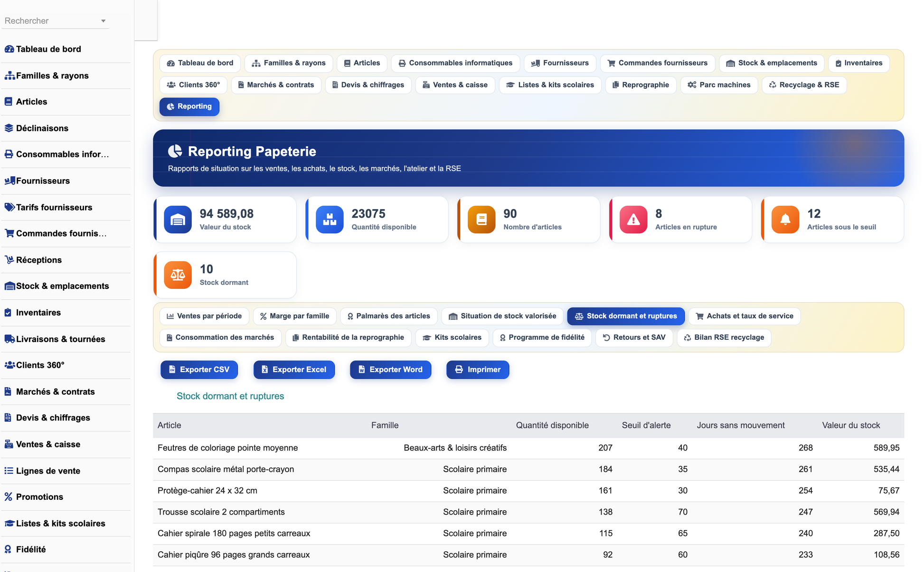Open Articles in the left sidebar
Viewport: 924px width, 572px height.
[x=66, y=102]
